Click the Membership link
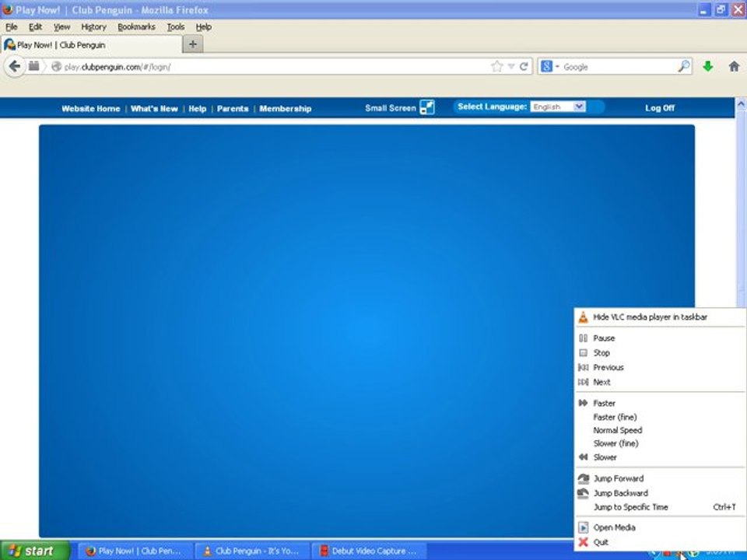747x560 pixels. click(x=286, y=109)
